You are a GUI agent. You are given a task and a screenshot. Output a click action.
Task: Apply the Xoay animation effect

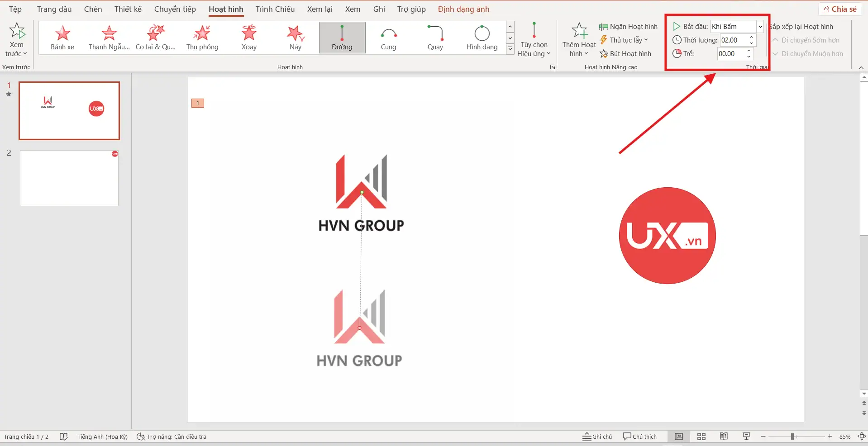(x=249, y=38)
